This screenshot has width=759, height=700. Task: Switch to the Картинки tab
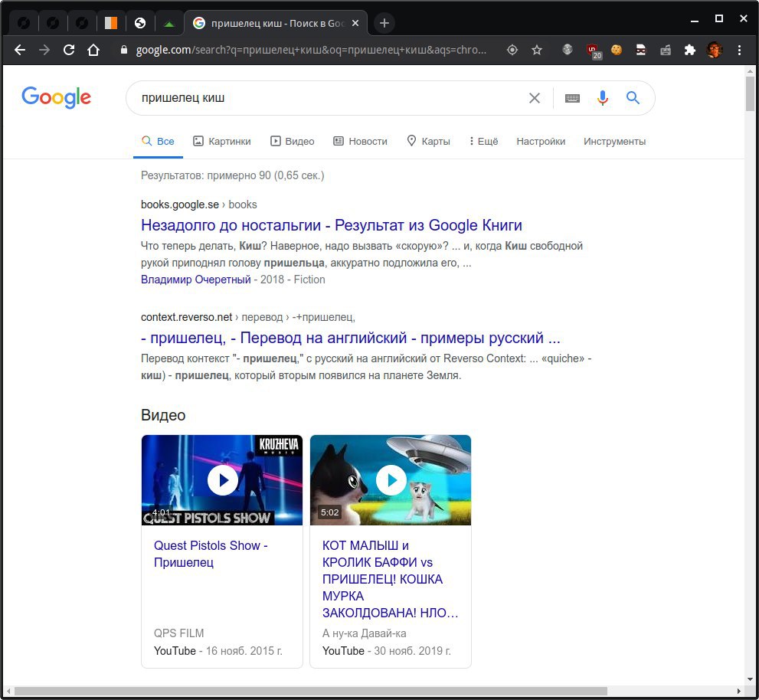(221, 142)
